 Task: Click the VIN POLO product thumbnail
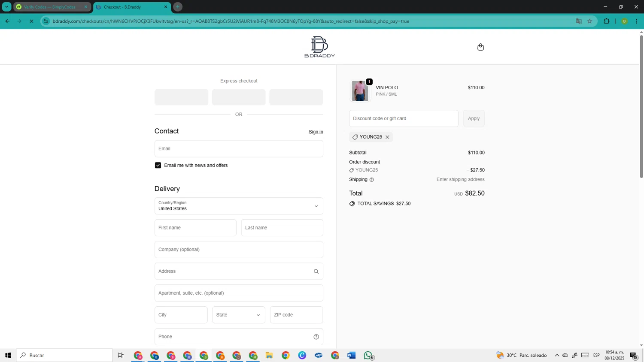[360, 90]
